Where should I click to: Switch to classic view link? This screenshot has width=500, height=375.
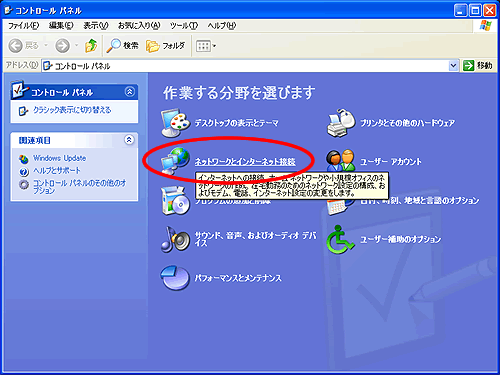72,110
